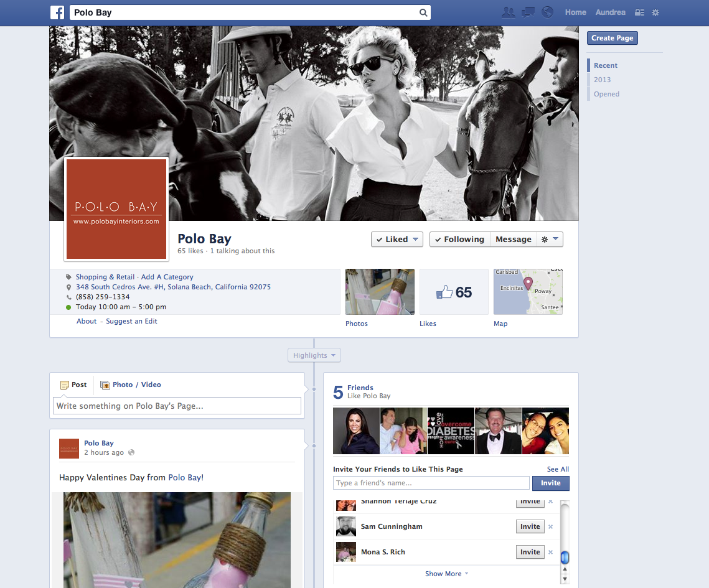
Task: Click the diabetes awareness friend photo
Action: pyautogui.click(x=451, y=431)
